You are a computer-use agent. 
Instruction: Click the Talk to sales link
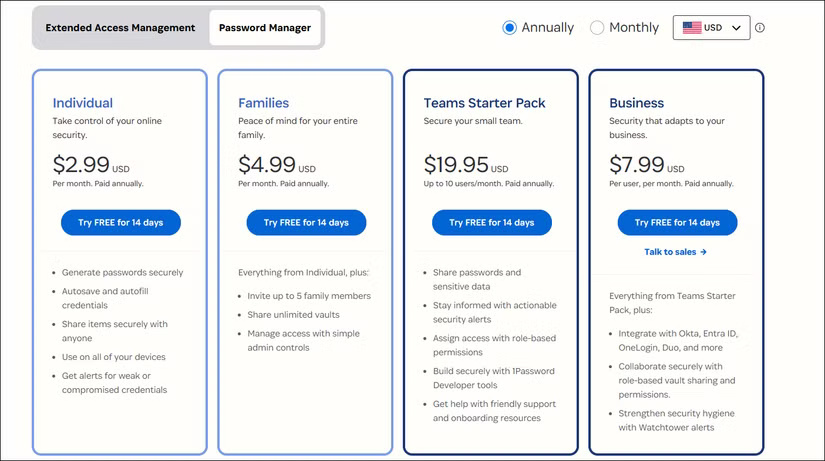(670, 252)
